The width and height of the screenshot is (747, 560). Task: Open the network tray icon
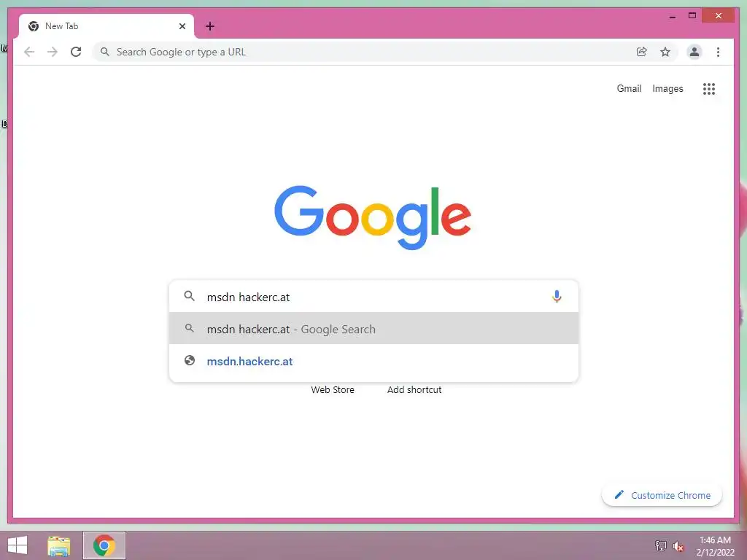661,545
